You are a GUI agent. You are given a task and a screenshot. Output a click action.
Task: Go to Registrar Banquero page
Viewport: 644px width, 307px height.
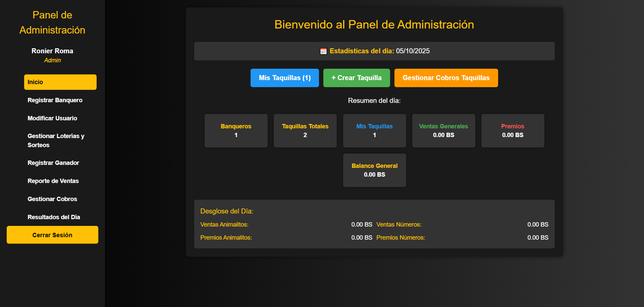55,100
